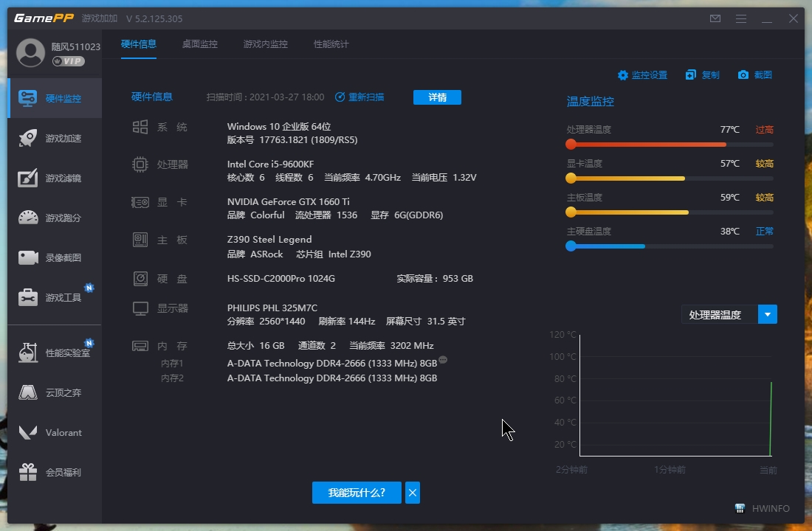The width and height of the screenshot is (812, 531).
Task: Click the 显示器 monitor icon
Action: (x=140, y=308)
